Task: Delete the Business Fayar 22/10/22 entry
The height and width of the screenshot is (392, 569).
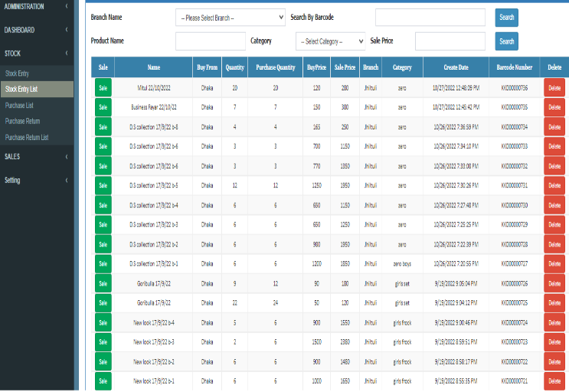Action: click(x=554, y=108)
